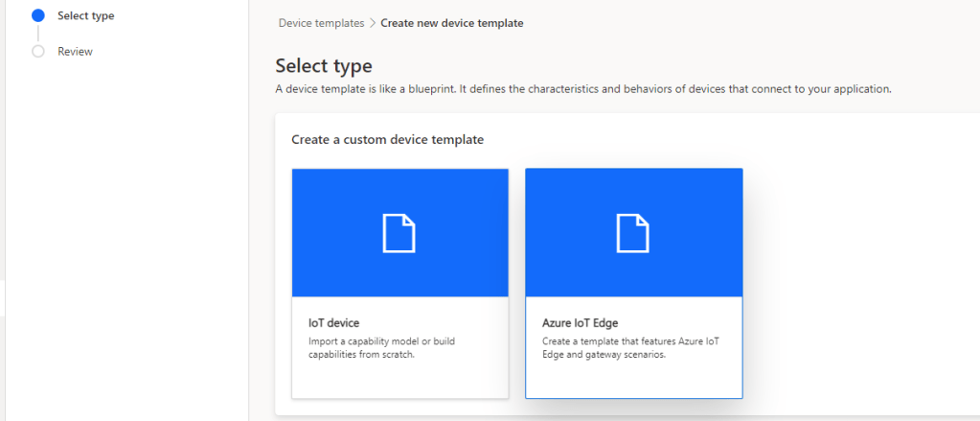
Task: Open Device templates breadcrumb link
Action: 321,23
